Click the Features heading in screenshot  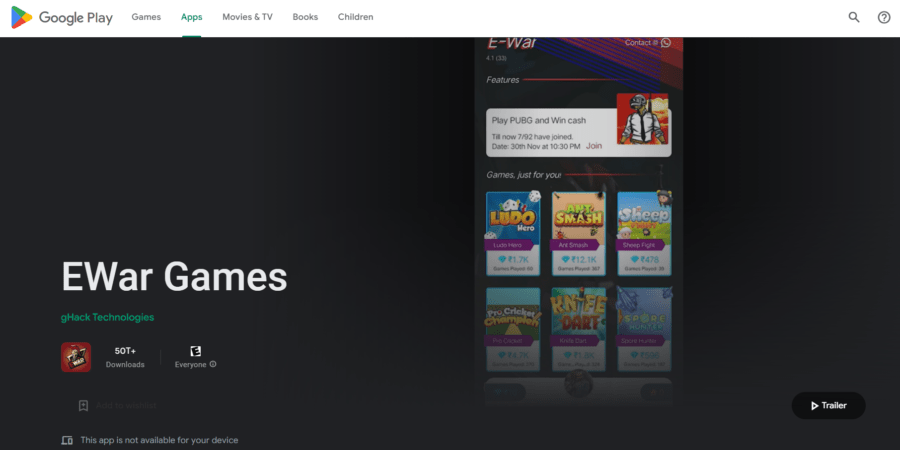tap(503, 80)
